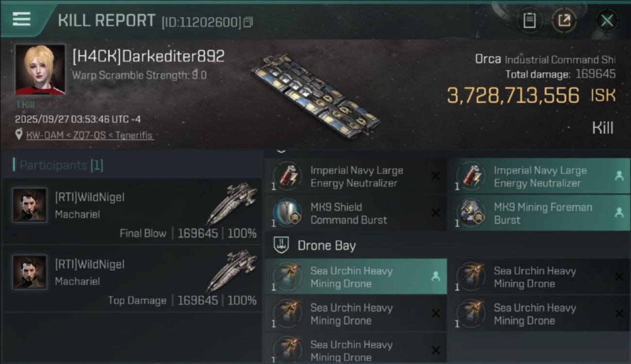Close the kill report window
This screenshot has width=631, height=364.
tap(607, 20)
